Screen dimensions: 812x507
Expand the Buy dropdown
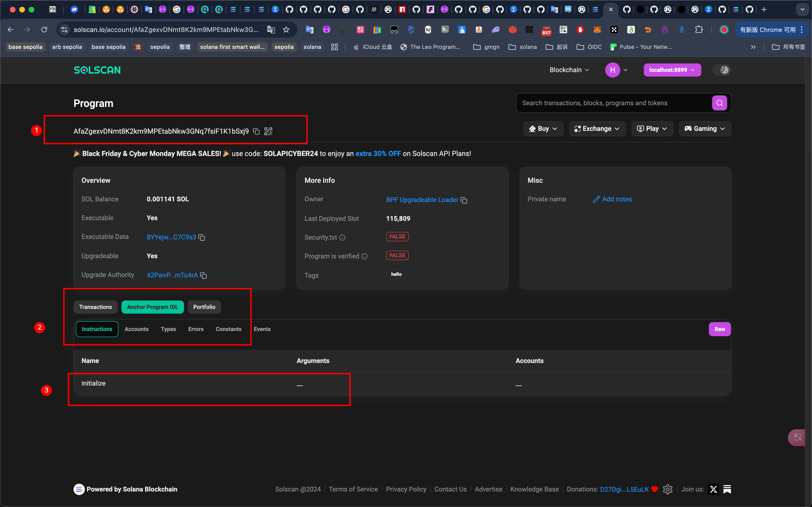coord(543,129)
